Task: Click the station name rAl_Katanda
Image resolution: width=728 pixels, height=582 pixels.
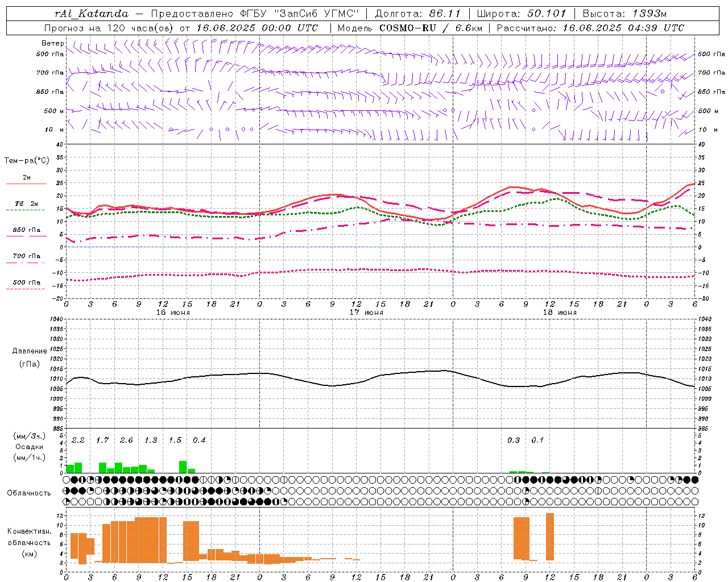Action: (92, 14)
